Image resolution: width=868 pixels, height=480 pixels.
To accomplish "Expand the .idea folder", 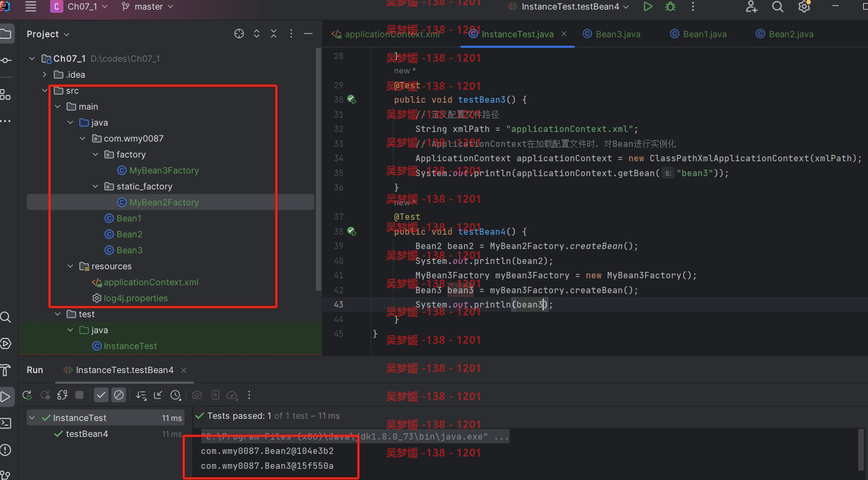I will [45, 75].
